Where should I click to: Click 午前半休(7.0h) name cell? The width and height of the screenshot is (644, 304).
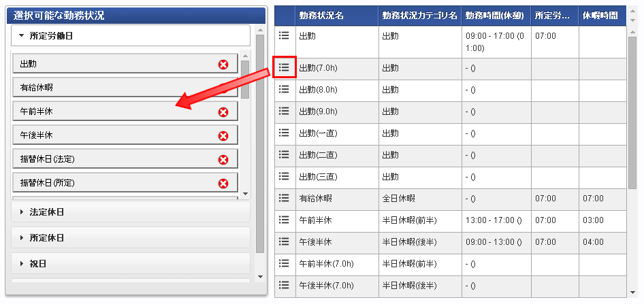tap(337, 265)
